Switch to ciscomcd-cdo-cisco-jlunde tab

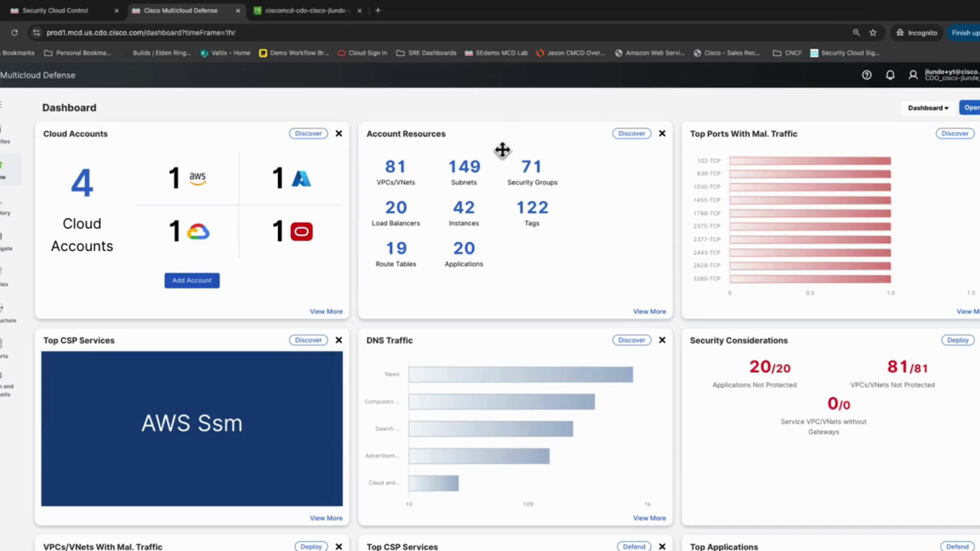click(x=306, y=10)
